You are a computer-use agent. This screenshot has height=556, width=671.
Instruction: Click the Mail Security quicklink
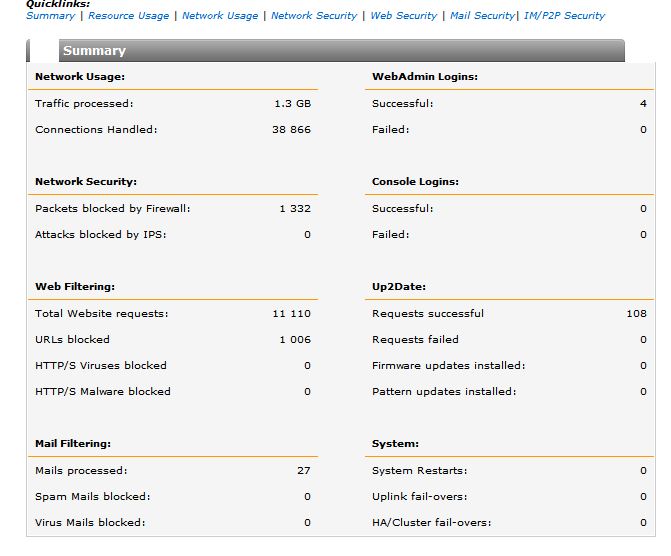pos(482,16)
